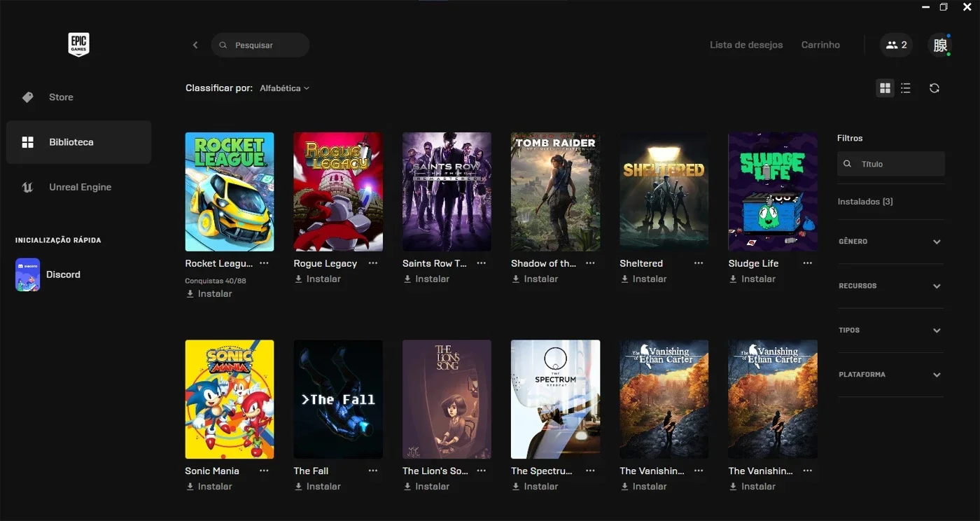The height and width of the screenshot is (521, 980).
Task: Install The Fall
Action: click(317, 486)
